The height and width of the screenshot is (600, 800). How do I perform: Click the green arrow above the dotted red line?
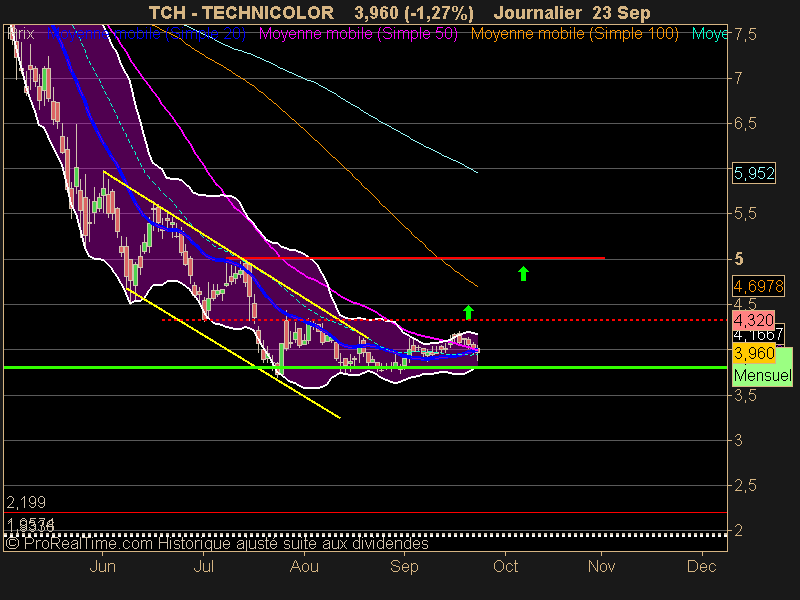point(468,312)
